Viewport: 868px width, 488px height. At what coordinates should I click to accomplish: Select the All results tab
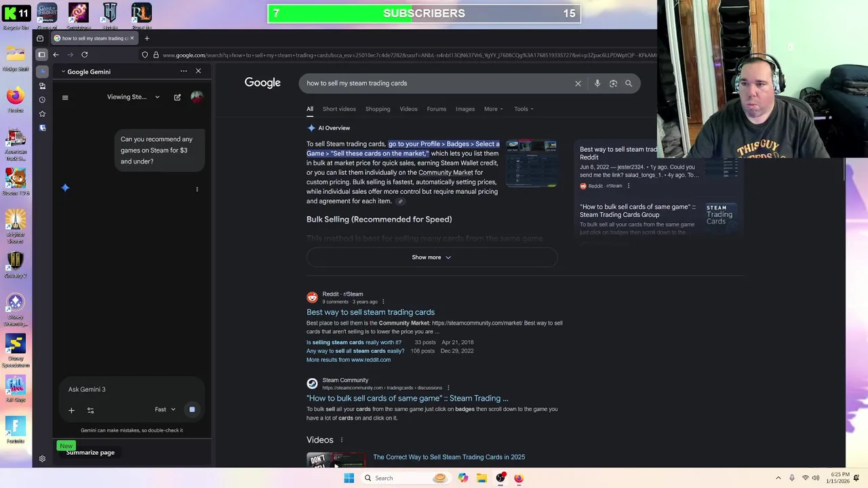coord(310,108)
